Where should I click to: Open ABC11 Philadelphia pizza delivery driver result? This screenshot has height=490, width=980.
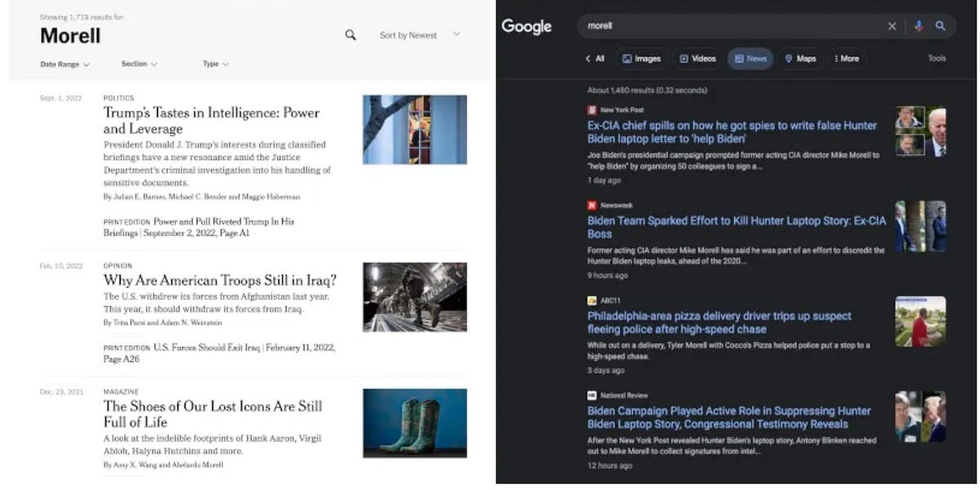(x=719, y=323)
